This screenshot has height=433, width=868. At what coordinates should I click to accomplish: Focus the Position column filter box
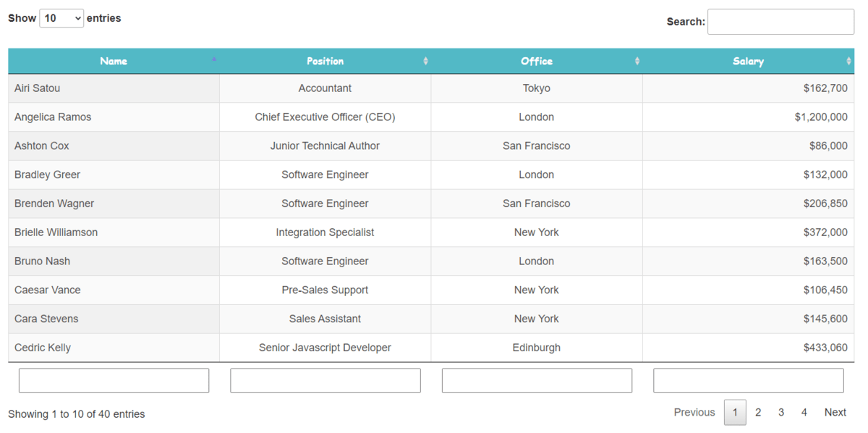tap(325, 381)
